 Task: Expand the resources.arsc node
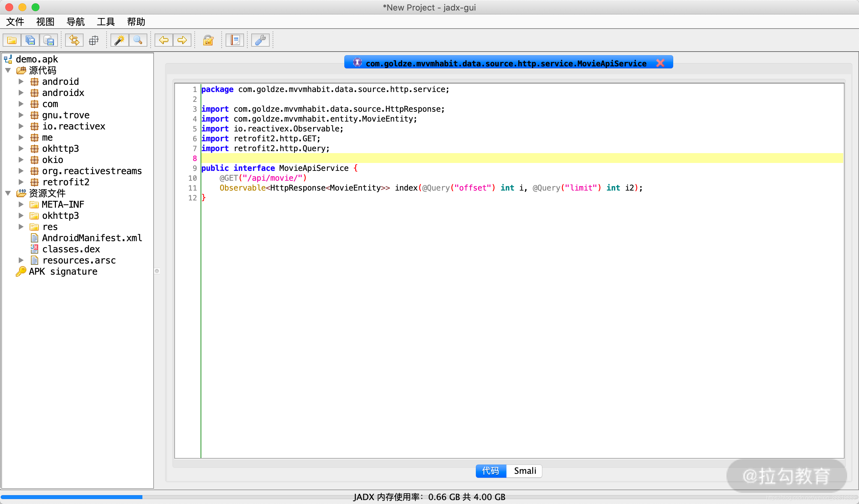(21, 260)
